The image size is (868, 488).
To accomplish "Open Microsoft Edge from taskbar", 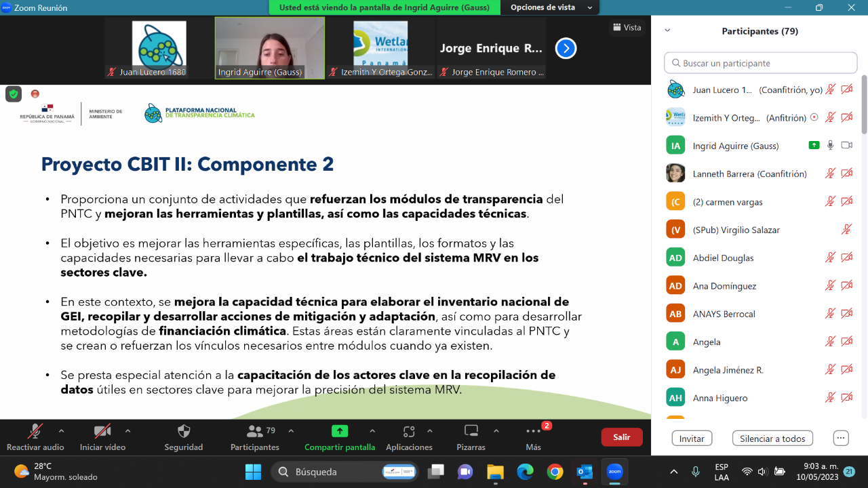I will pos(525,472).
